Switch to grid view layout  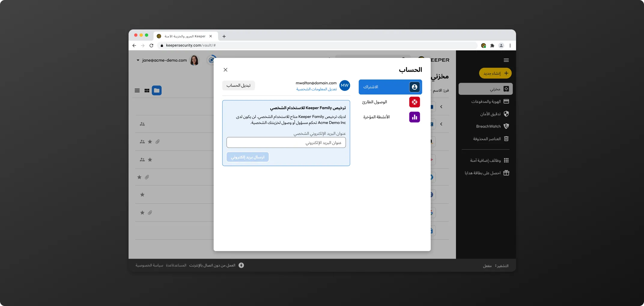147,91
